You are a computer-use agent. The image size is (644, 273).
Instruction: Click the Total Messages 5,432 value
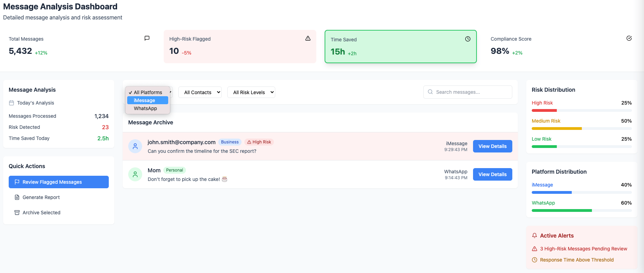point(20,51)
